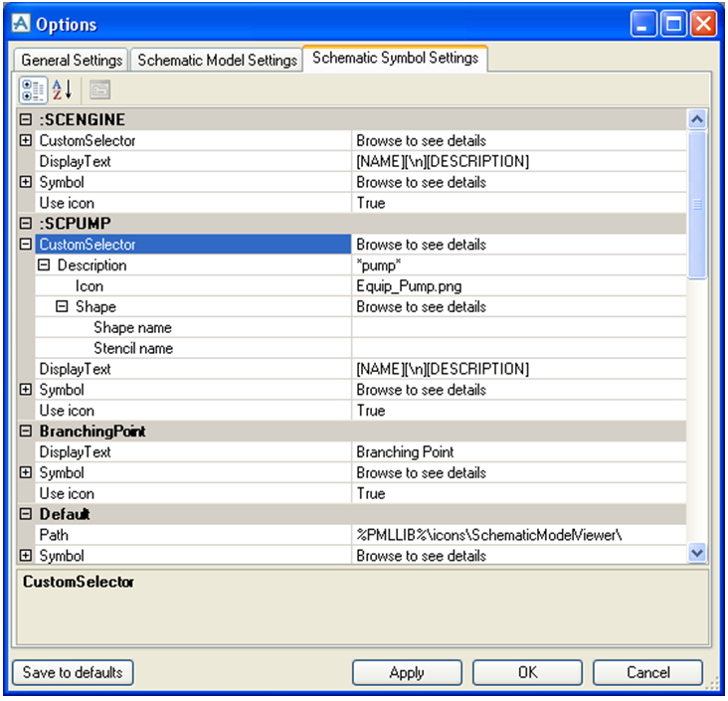Click the scroll down arrow of property grid
This screenshot has width=728, height=701.
(x=697, y=553)
